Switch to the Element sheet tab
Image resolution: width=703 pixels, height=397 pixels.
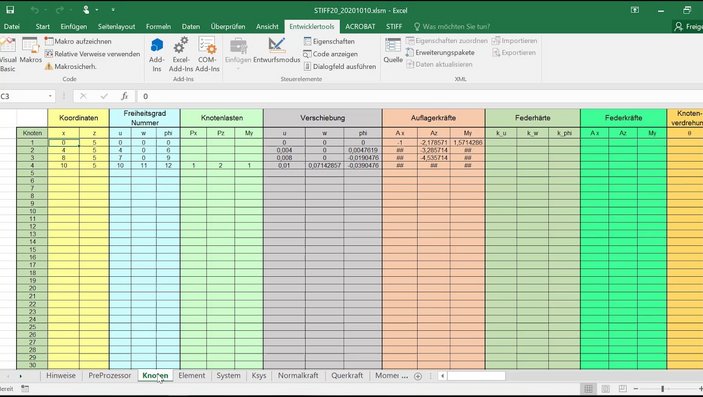point(191,375)
